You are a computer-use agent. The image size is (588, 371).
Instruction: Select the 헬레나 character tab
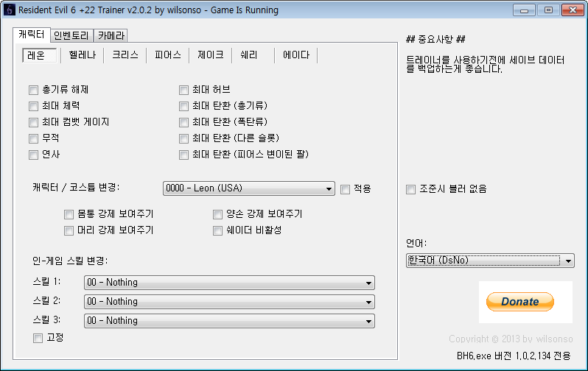tap(82, 55)
